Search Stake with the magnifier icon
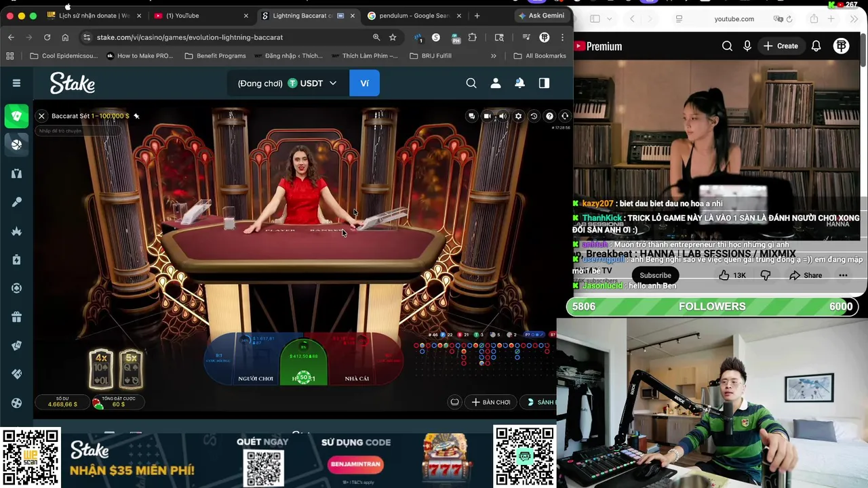Image resolution: width=868 pixels, height=488 pixels. coord(471,83)
